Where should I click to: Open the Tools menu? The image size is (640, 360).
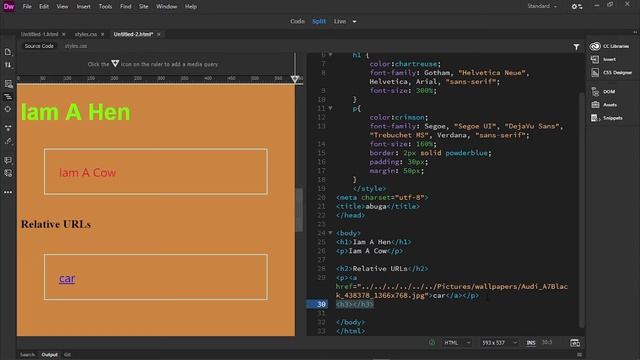pos(105,7)
